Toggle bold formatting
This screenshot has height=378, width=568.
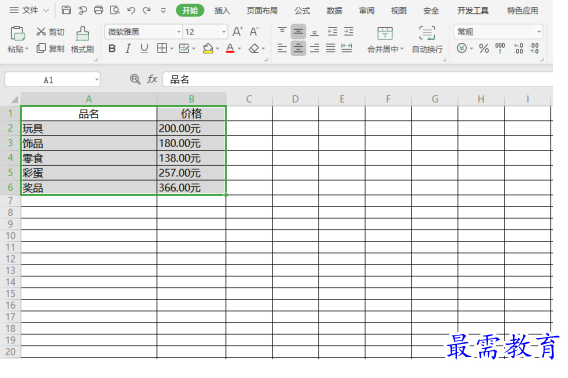tap(112, 48)
